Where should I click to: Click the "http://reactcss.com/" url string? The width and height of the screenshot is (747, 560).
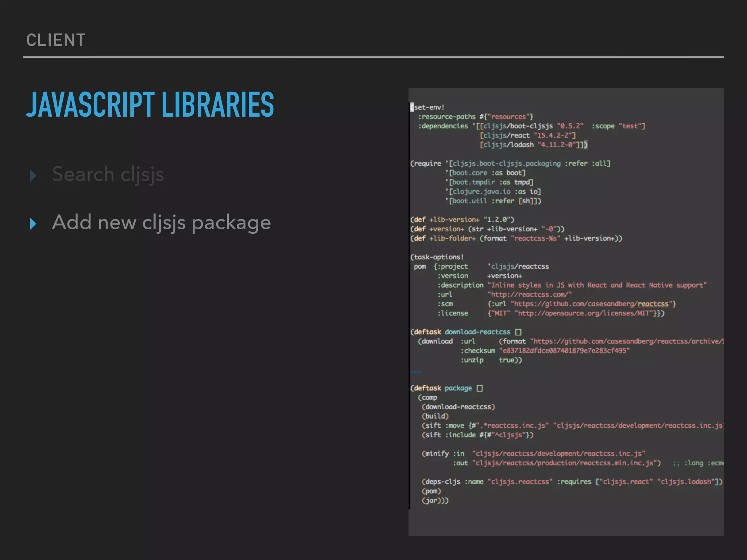tap(530, 295)
